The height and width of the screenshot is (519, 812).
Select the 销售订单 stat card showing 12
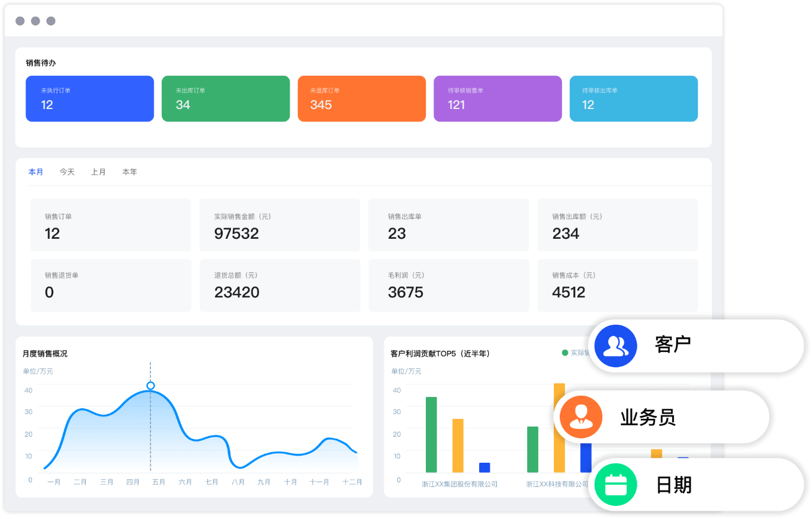tap(110, 225)
